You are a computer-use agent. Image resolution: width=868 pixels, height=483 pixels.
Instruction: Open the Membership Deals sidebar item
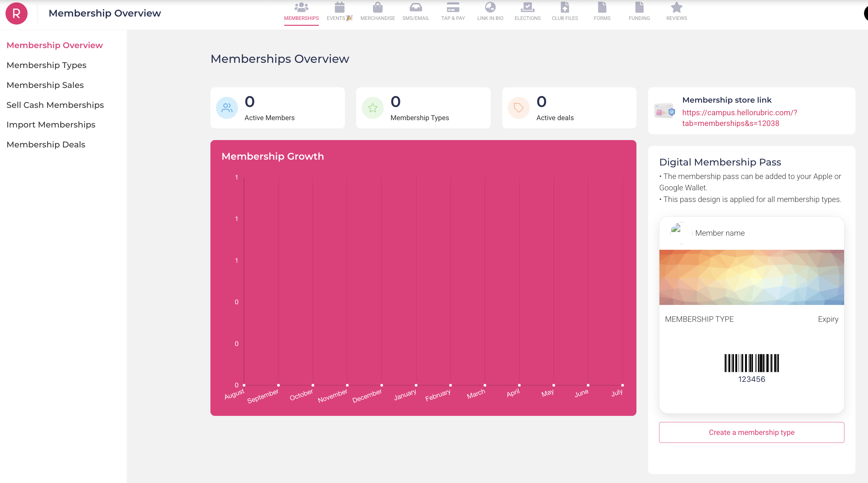click(46, 145)
